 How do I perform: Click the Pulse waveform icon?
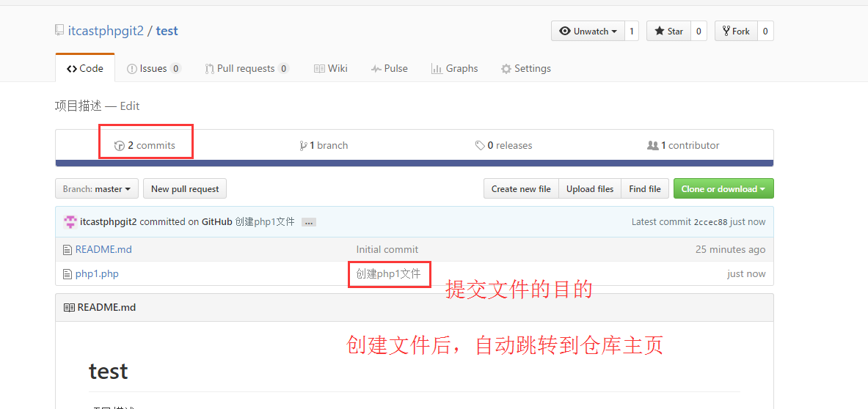(x=376, y=69)
